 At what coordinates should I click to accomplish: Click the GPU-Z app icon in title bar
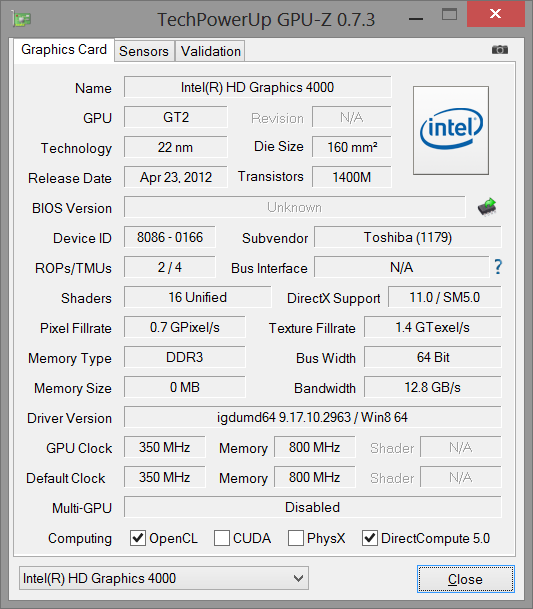[22, 19]
